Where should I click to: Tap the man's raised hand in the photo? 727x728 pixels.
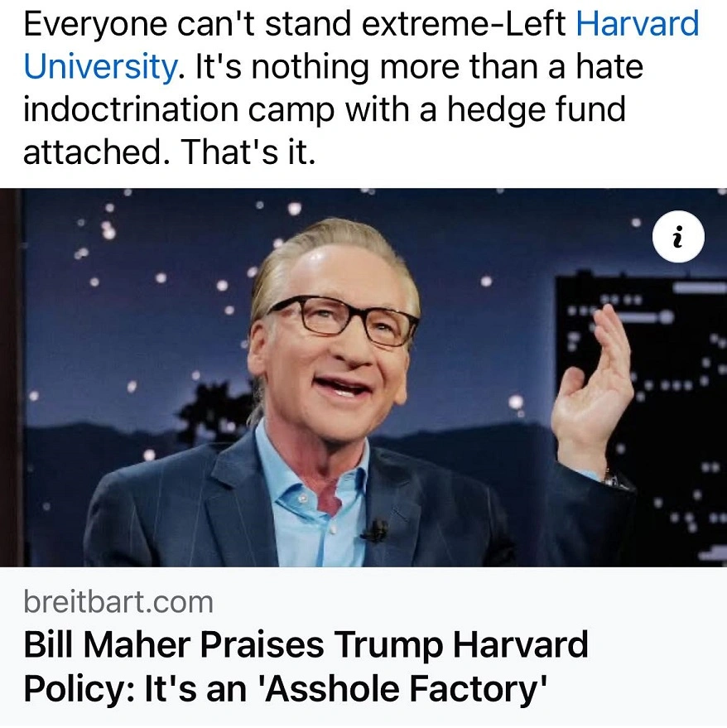click(598, 389)
